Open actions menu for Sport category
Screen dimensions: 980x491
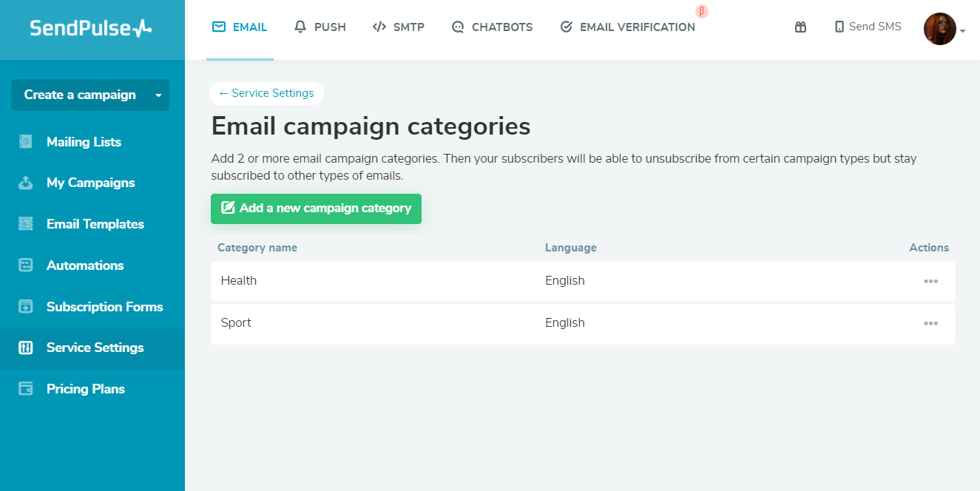tap(930, 323)
